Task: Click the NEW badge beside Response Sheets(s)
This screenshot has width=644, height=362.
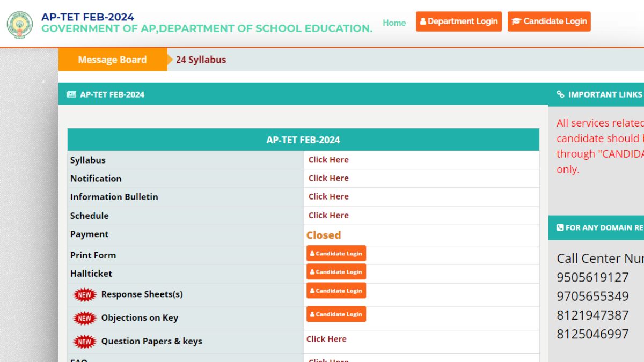Action: click(84, 294)
